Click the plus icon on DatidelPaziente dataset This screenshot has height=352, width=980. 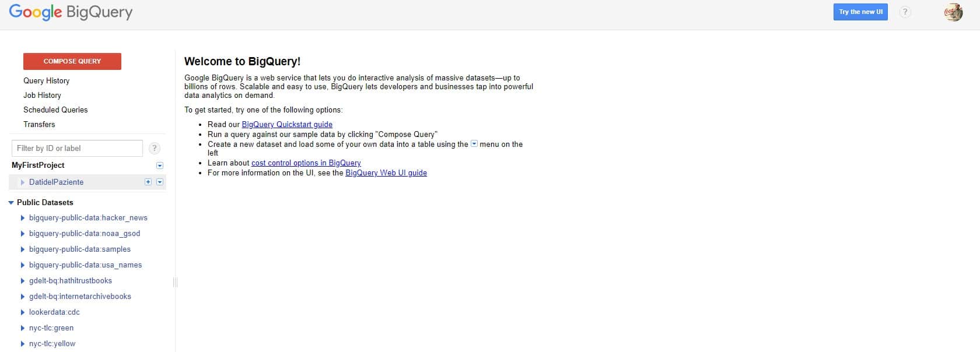[x=148, y=182]
